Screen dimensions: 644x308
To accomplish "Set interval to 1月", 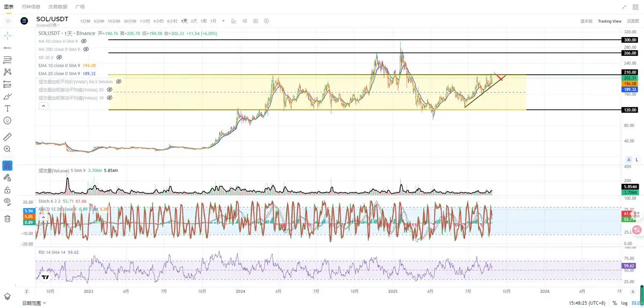I will [x=213, y=21].
